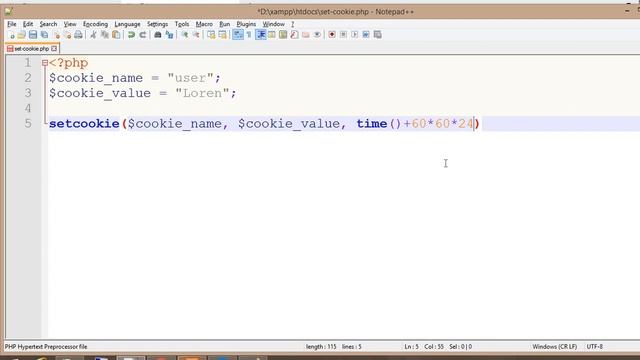Start macro recording with the red dot
This screenshot has width=640, height=360.
pos(332,35)
